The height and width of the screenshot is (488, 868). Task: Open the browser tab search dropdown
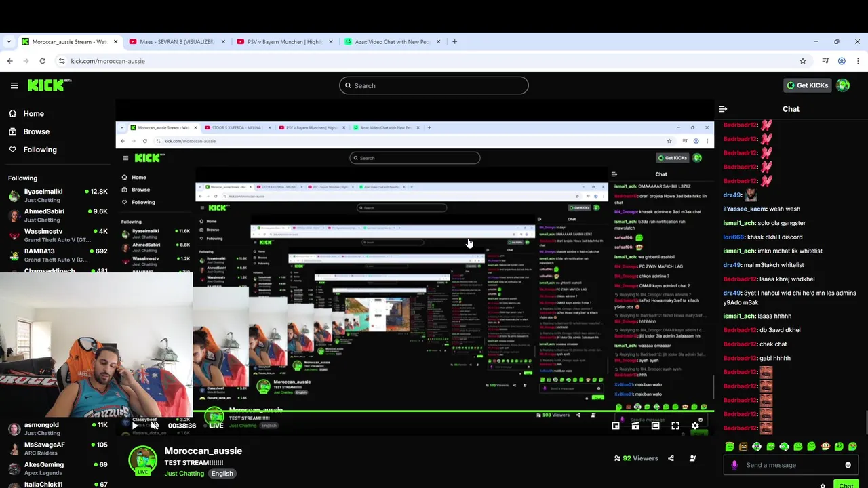[9, 41]
